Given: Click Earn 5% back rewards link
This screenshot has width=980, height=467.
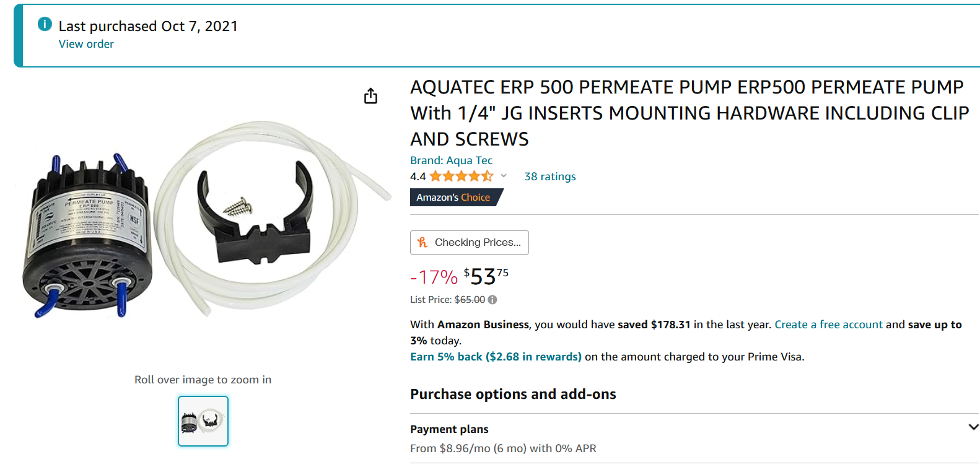Looking at the screenshot, I should click(x=496, y=357).
